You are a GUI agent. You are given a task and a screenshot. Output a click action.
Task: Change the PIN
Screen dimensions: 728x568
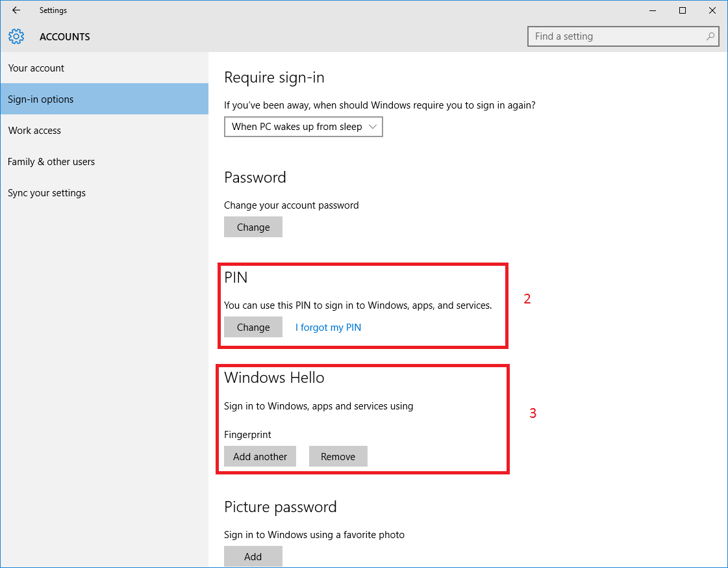tap(253, 327)
